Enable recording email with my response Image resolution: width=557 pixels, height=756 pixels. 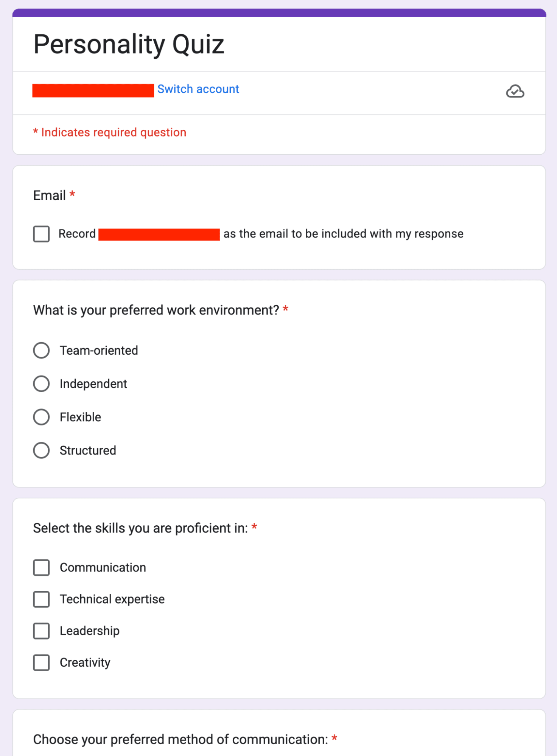(41, 234)
